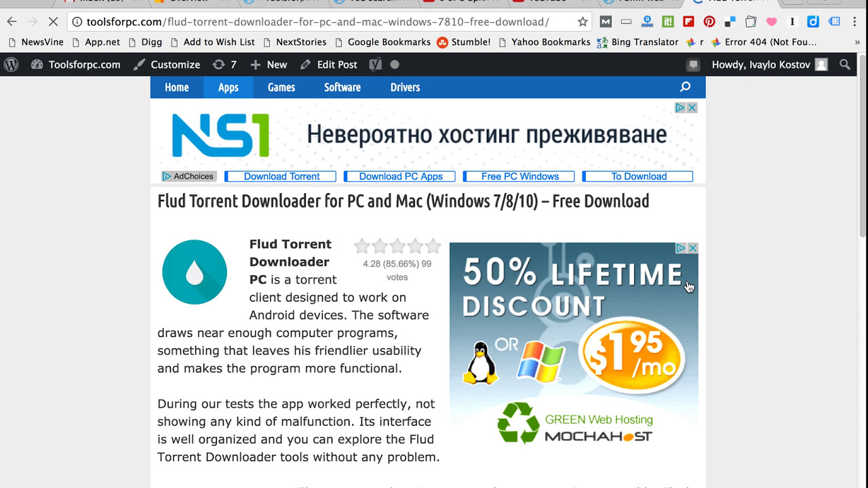The height and width of the screenshot is (488, 868).
Task: Click the AdChoices icon on NS1 banner
Action: tap(680, 108)
